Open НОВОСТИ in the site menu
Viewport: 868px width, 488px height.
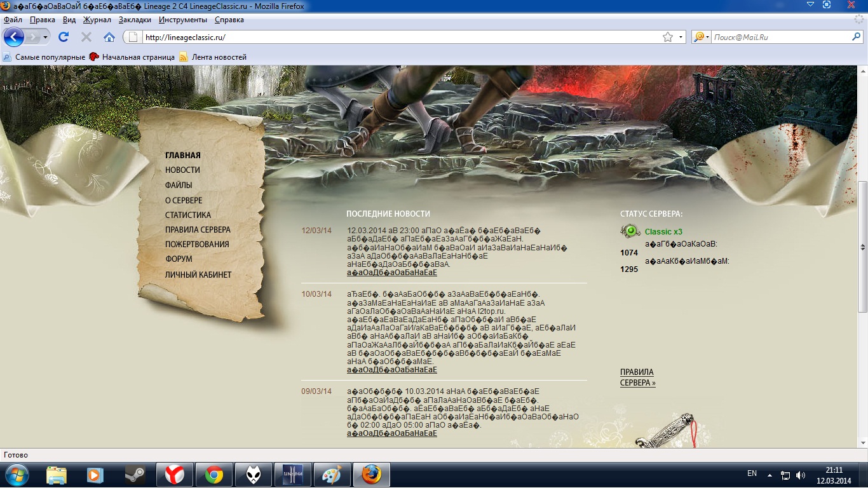coord(182,170)
